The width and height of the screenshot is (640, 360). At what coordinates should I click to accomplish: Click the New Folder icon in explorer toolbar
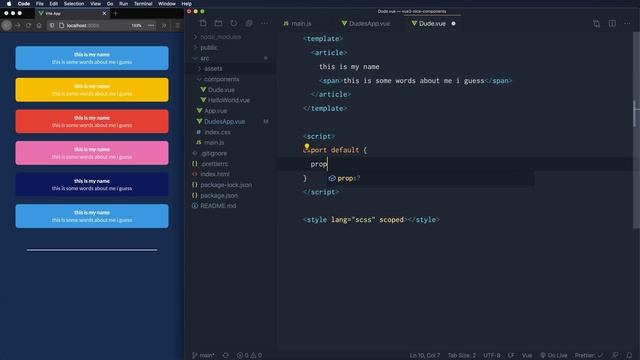click(x=218, y=23)
